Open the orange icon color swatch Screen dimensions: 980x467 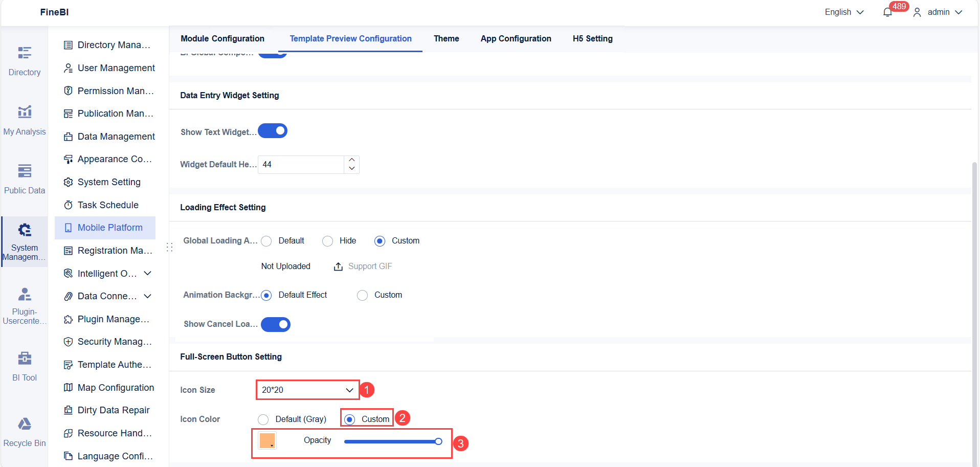(268, 440)
